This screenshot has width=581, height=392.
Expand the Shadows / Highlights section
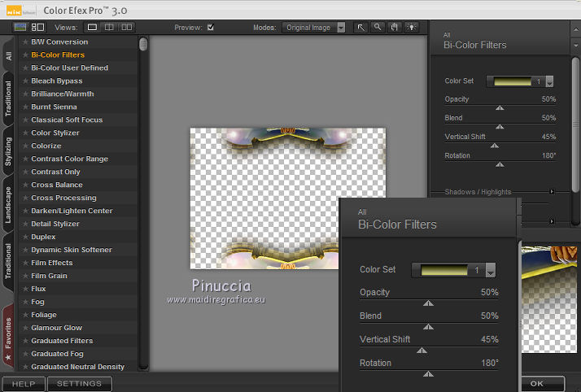point(552,191)
